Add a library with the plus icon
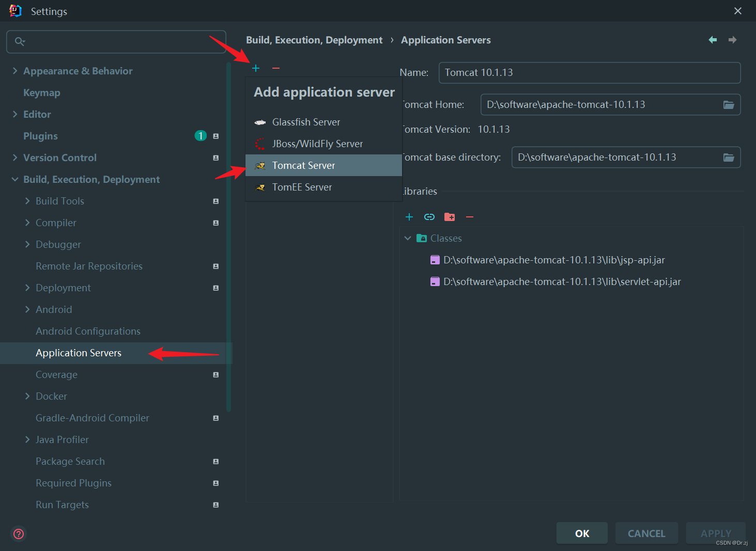756x551 pixels. (x=409, y=217)
